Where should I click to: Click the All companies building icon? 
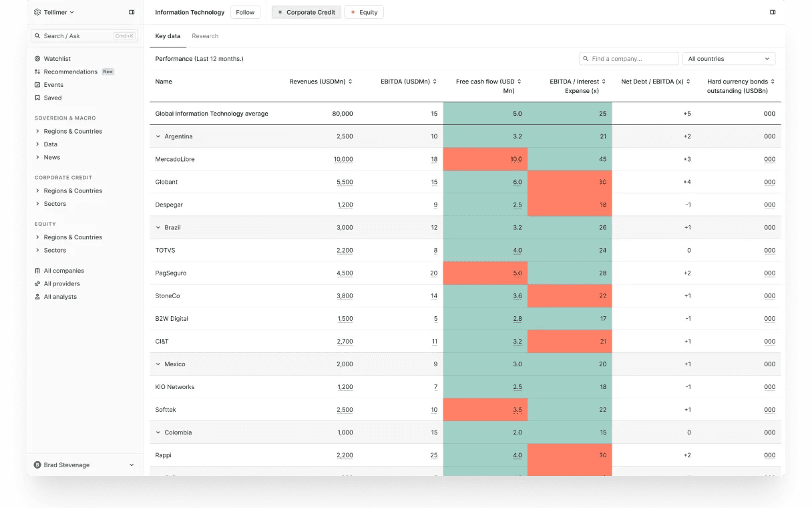pos(37,271)
